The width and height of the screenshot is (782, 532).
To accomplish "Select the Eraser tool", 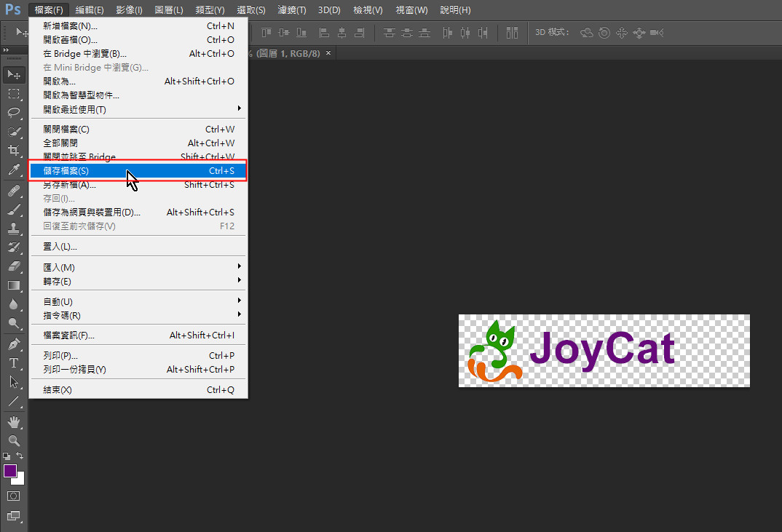I will (x=14, y=266).
